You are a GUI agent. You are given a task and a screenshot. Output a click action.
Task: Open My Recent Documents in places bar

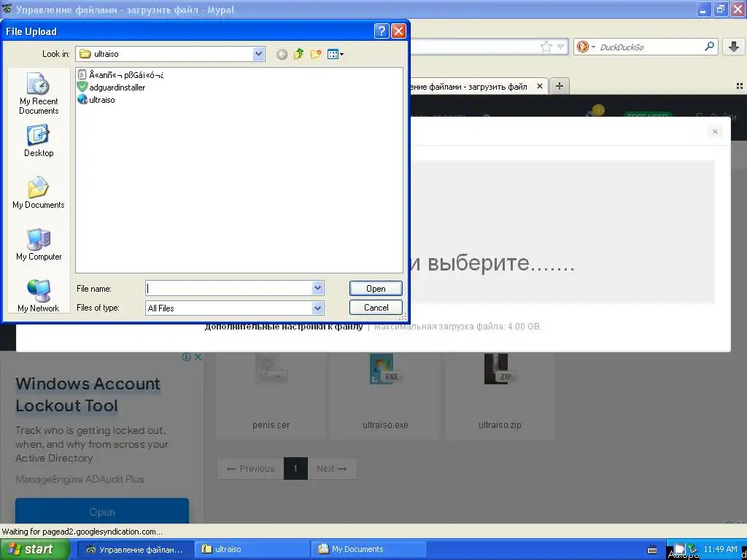point(39,94)
